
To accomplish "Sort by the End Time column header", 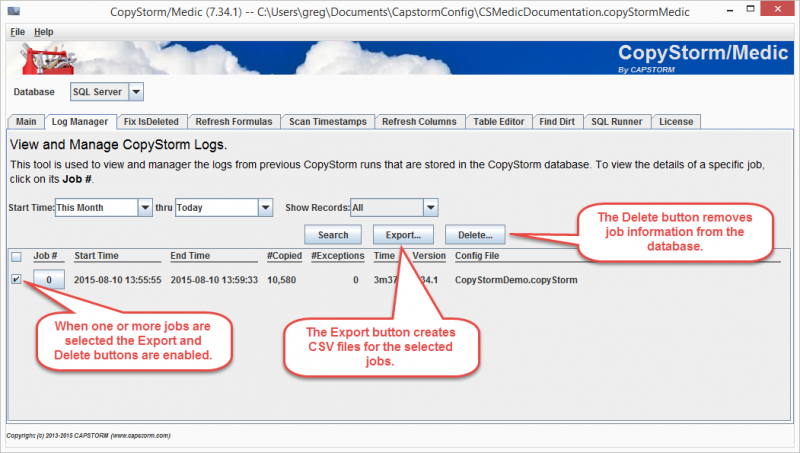I will pos(190,256).
